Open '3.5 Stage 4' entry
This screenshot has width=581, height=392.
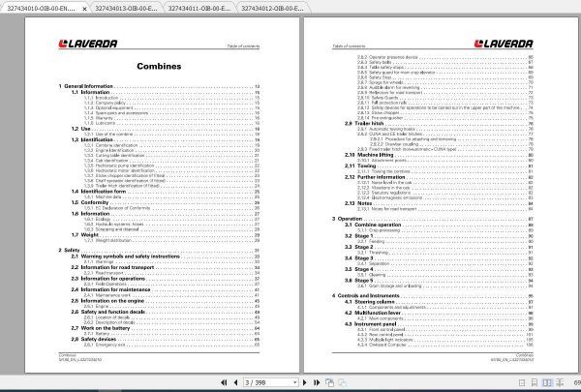point(439,269)
